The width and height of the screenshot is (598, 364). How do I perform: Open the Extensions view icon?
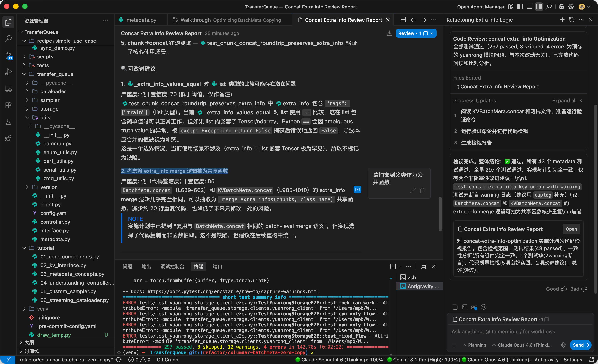[8, 105]
